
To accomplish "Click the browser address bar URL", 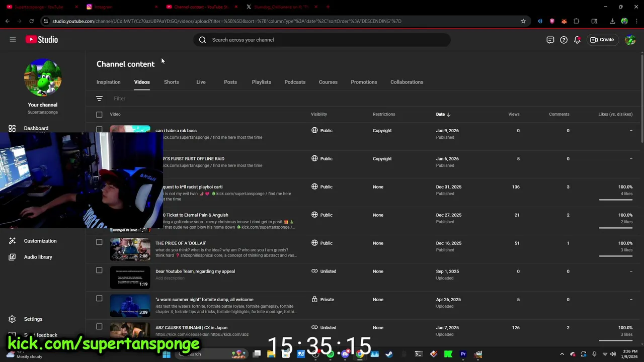I will [227, 21].
